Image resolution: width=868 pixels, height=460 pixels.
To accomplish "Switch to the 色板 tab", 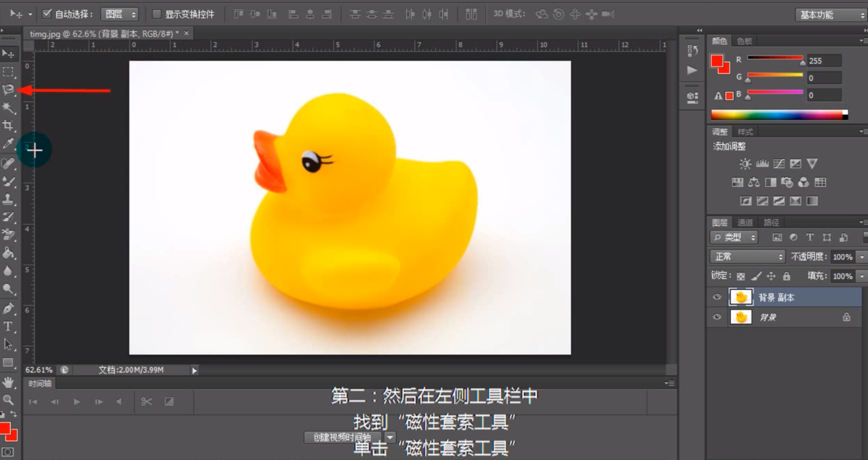I will 744,41.
